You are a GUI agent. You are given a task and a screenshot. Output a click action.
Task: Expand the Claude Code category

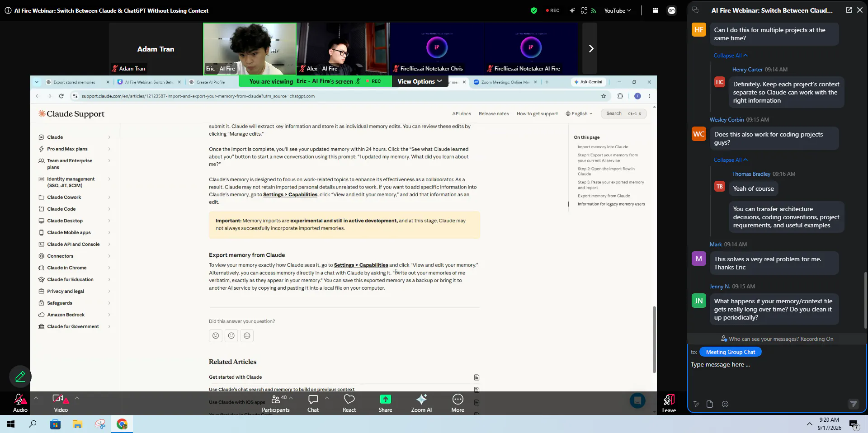pos(75,209)
